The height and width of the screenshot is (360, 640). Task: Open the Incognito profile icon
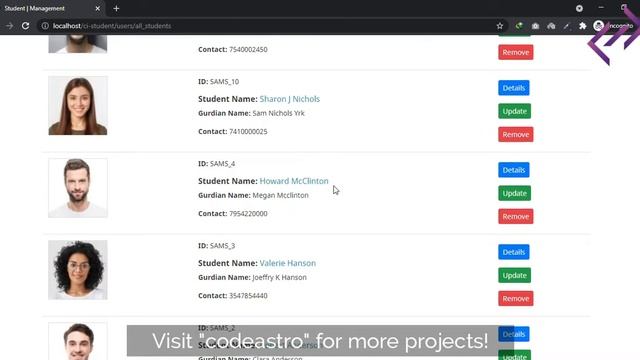click(x=598, y=26)
